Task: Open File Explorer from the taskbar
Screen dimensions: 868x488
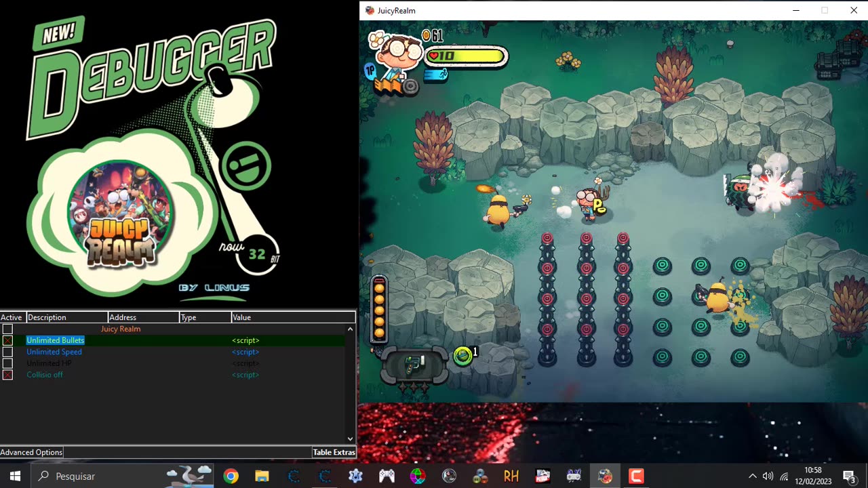Action: 262,476
